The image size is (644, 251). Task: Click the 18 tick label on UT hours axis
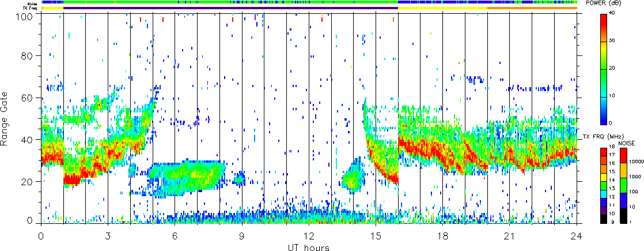[x=443, y=236]
